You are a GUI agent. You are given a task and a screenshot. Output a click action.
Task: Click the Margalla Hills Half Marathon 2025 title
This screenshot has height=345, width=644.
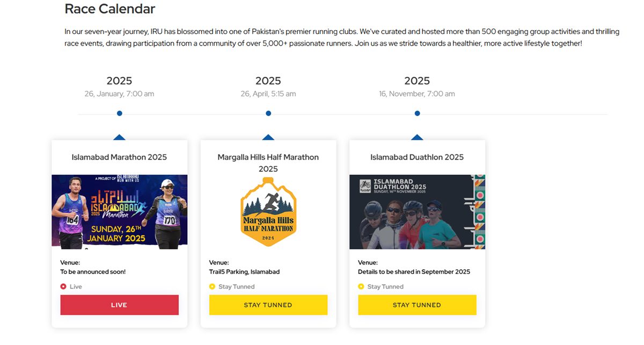268,163
